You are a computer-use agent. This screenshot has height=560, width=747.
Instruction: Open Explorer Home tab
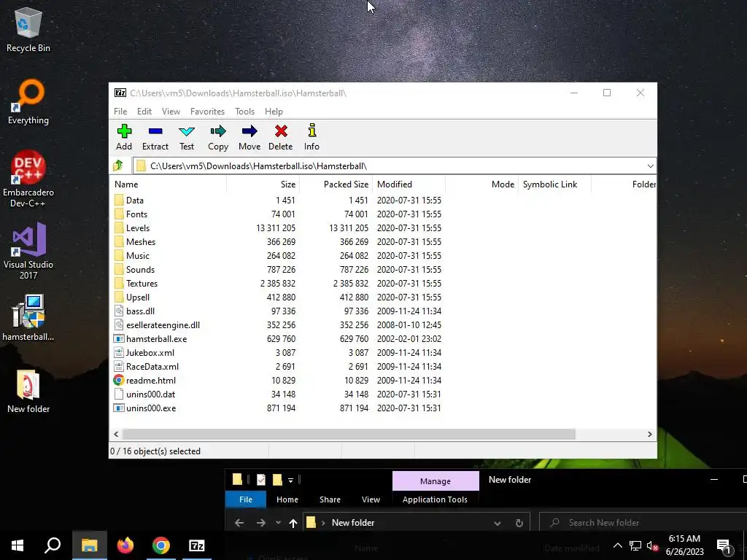click(287, 499)
